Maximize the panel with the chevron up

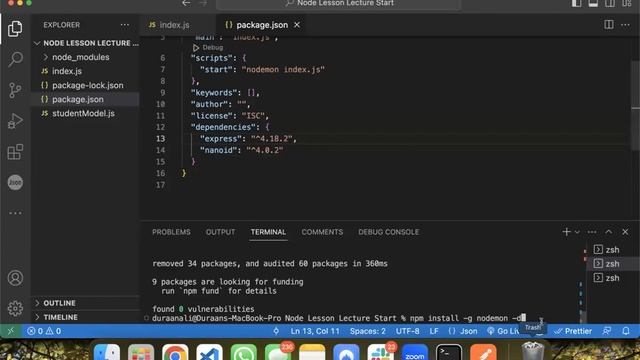(609, 232)
